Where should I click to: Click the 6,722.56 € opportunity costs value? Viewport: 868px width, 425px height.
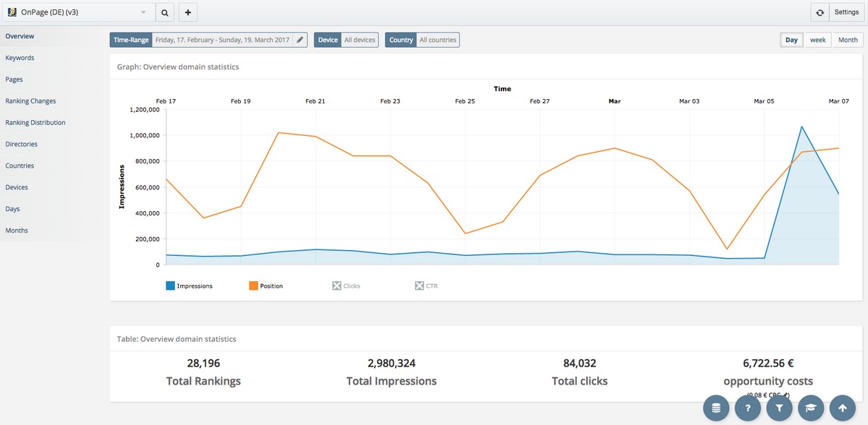coord(767,364)
